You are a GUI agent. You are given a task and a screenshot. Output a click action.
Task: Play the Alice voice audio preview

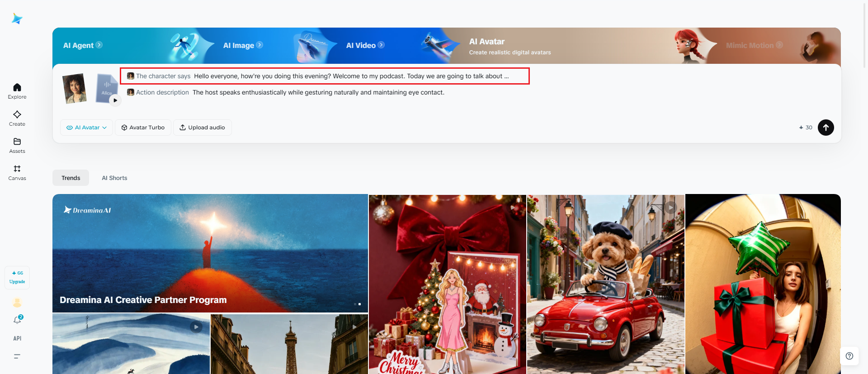coord(115,100)
